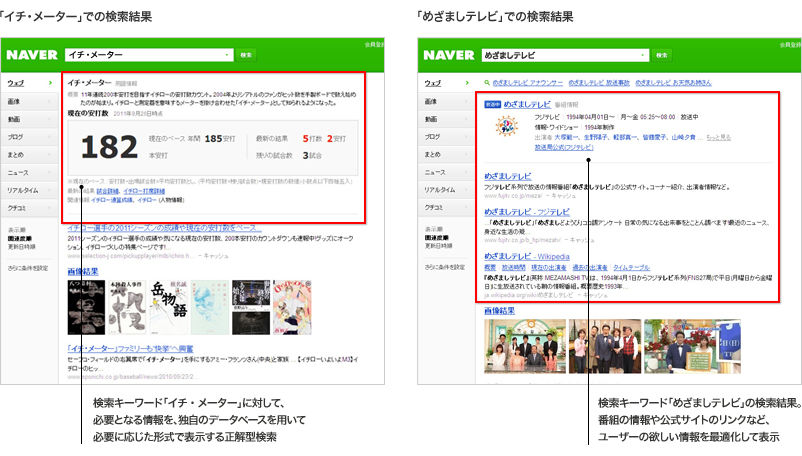Select リアルタイム tab in めざましテレビ sidebar
The image size is (802, 456).
pos(446,190)
